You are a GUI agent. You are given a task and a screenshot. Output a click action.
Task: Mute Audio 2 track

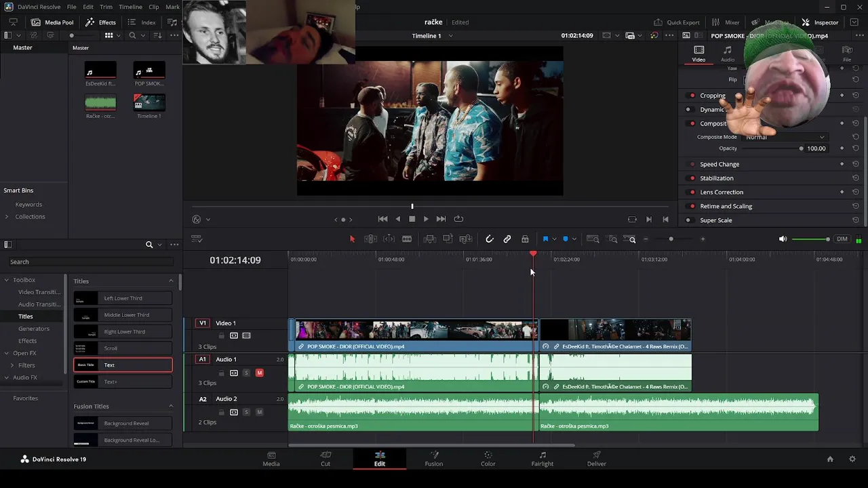[x=259, y=412]
